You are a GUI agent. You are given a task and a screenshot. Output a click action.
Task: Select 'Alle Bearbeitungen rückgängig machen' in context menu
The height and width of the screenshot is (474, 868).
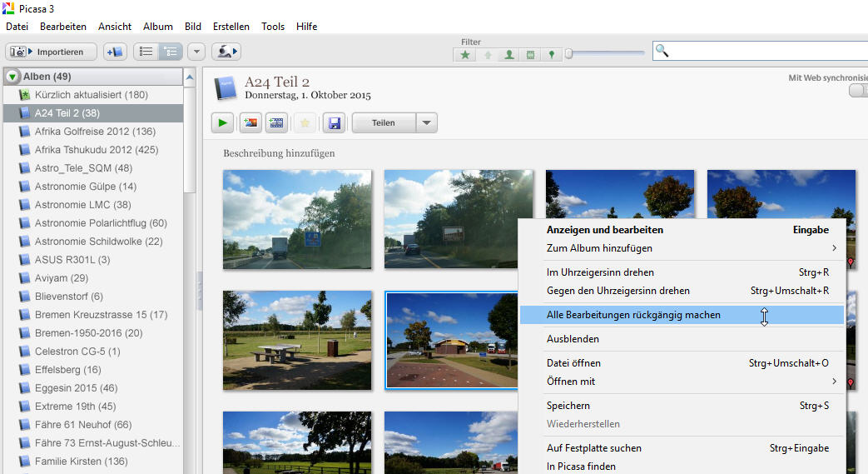(633, 315)
